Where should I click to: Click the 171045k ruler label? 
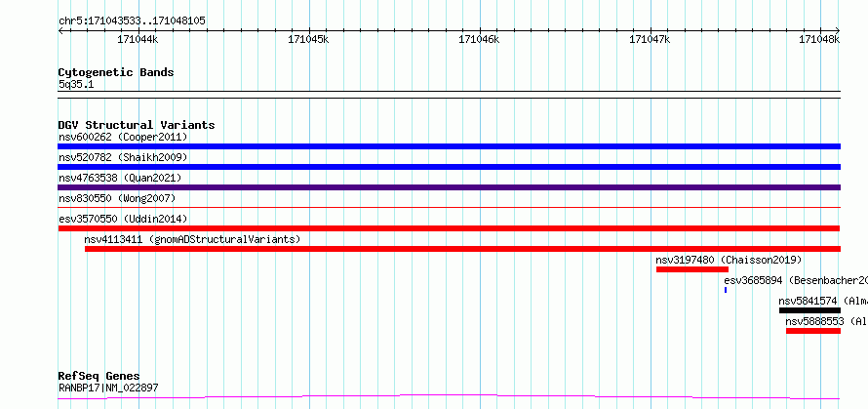click(x=308, y=39)
